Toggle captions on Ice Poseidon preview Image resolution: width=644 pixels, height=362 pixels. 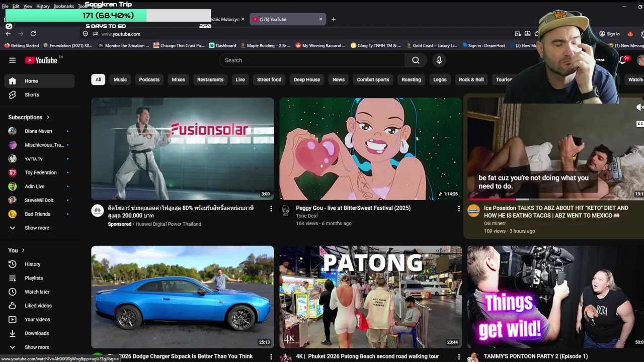pos(639,124)
